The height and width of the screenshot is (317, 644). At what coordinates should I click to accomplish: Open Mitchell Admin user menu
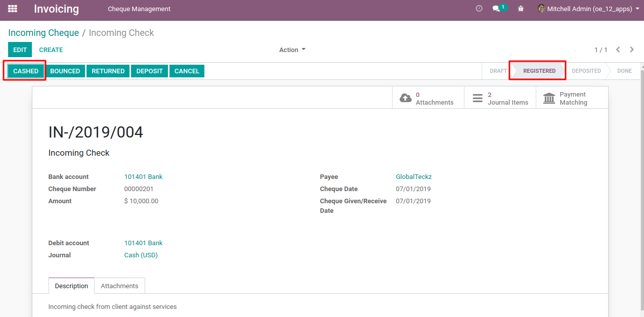(588, 9)
